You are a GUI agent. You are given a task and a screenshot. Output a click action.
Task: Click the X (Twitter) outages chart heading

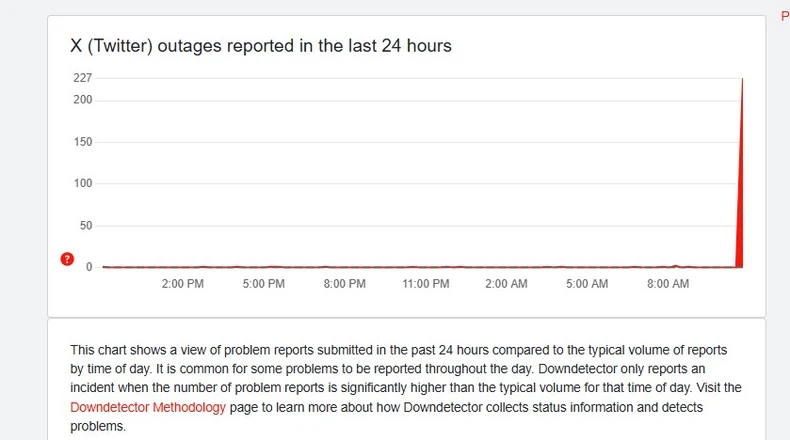260,46
